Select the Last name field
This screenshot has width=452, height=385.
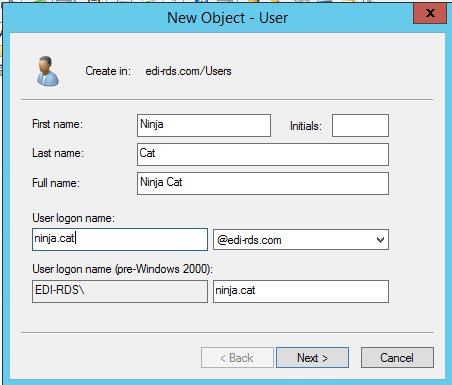[x=263, y=154]
